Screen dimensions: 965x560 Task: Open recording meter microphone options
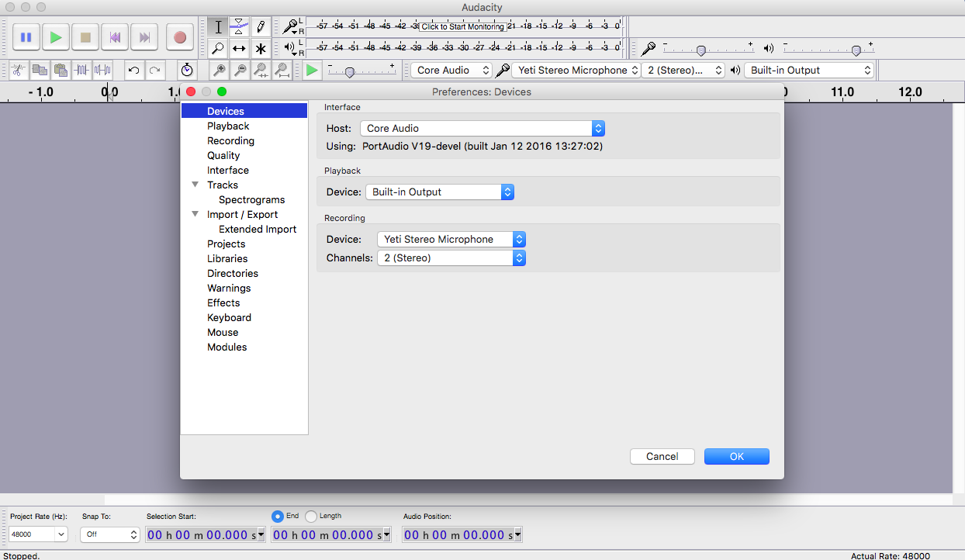coord(292,26)
